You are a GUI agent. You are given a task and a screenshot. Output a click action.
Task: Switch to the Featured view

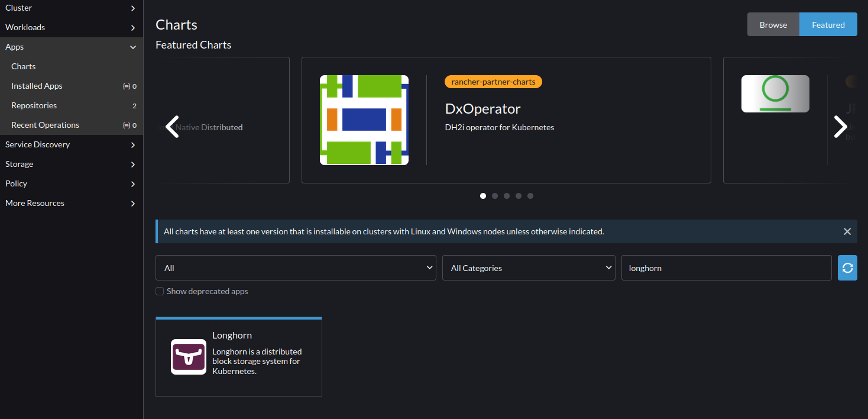(x=828, y=25)
